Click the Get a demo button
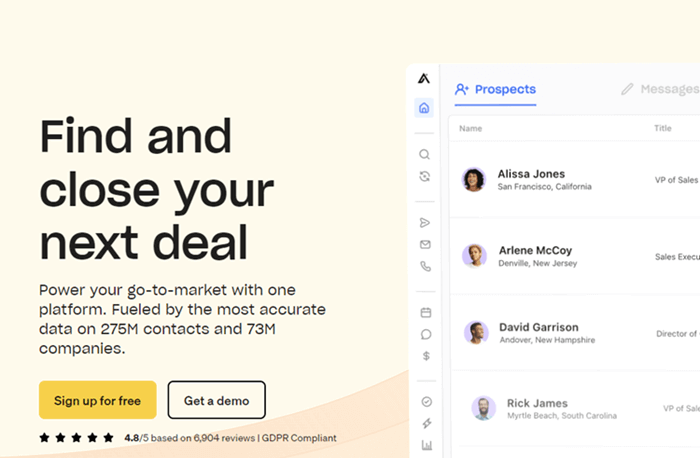Viewport: 700px width, 458px height. [216, 400]
